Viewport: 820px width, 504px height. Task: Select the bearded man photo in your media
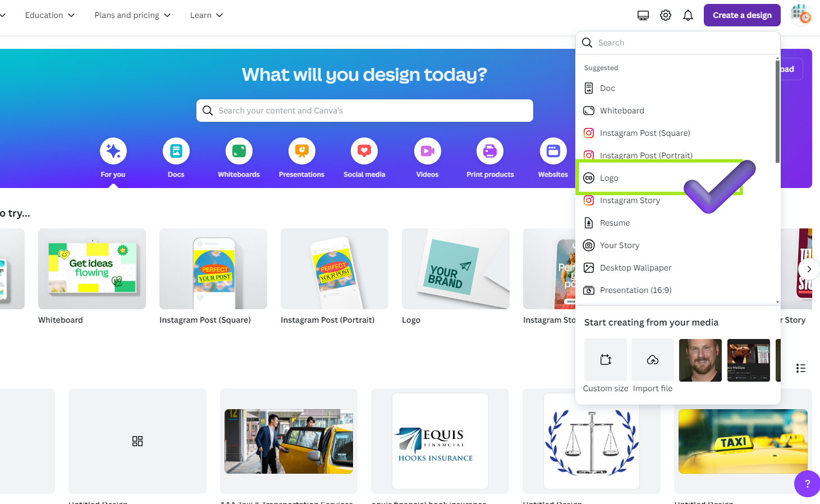point(700,360)
